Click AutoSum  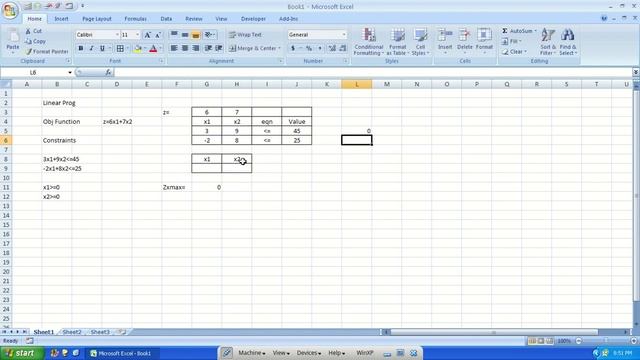point(519,31)
